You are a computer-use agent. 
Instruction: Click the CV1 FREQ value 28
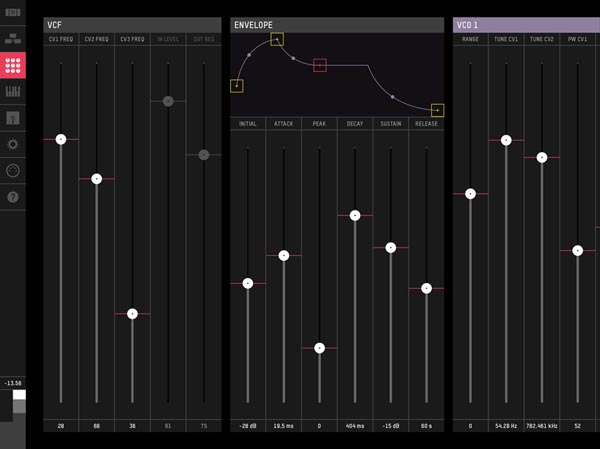click(x=61, y=426)
